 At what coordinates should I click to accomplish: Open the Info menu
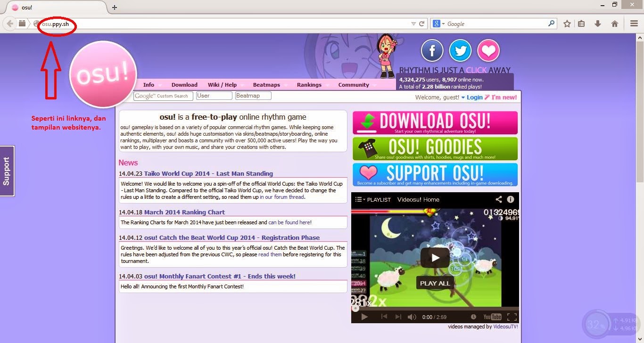pos(149,85)
